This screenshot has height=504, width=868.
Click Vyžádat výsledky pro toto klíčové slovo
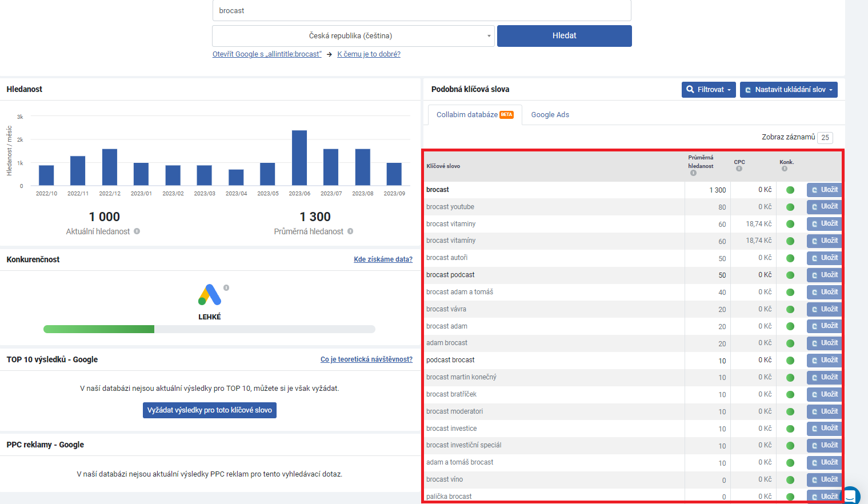click(210, 410)
